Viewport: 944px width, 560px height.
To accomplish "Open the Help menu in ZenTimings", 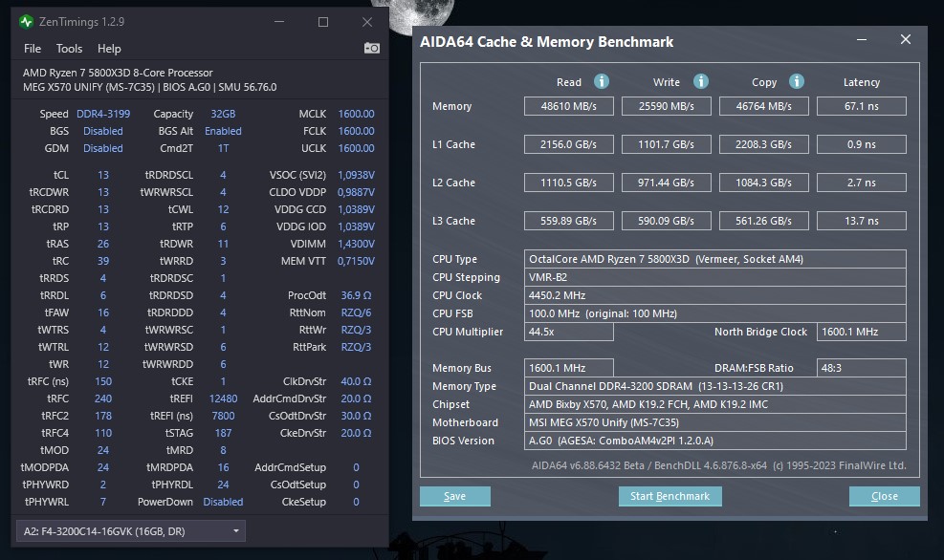I will coord(109,49).
